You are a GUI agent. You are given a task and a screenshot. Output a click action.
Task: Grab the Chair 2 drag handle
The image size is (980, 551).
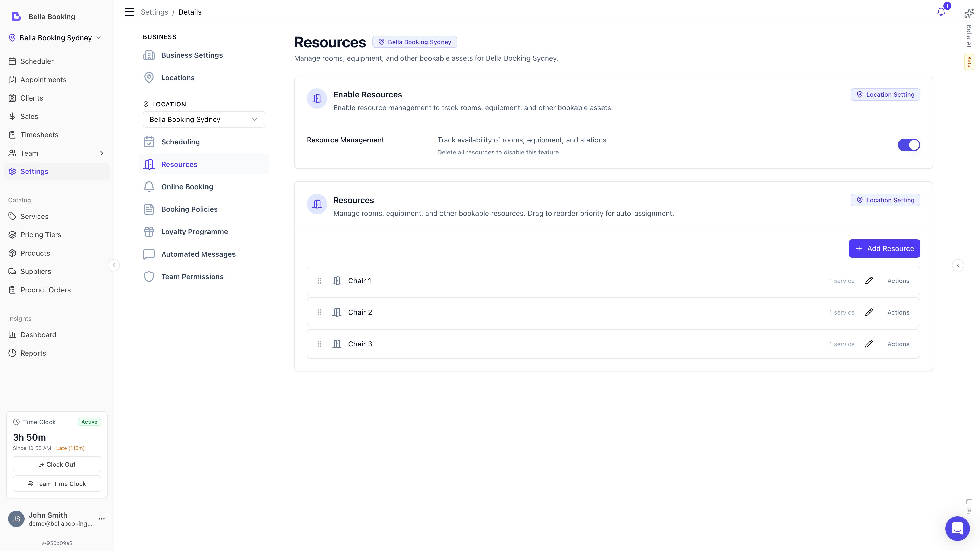pyautogui.click(x=320, y=312)
